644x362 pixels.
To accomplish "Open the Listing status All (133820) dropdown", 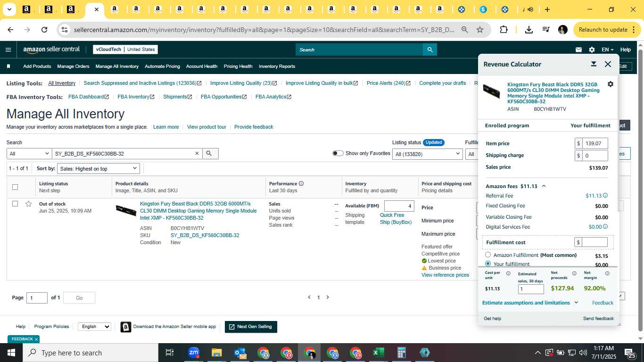I will 428,154.
